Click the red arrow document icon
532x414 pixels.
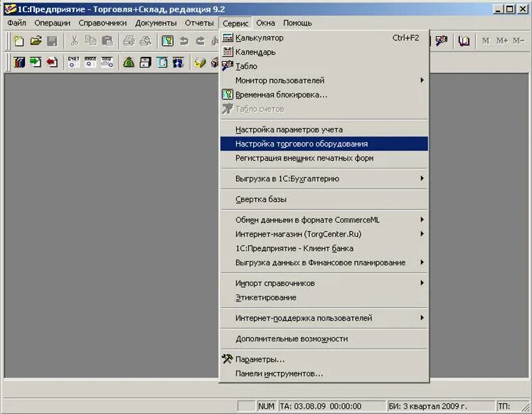point(52,63)
